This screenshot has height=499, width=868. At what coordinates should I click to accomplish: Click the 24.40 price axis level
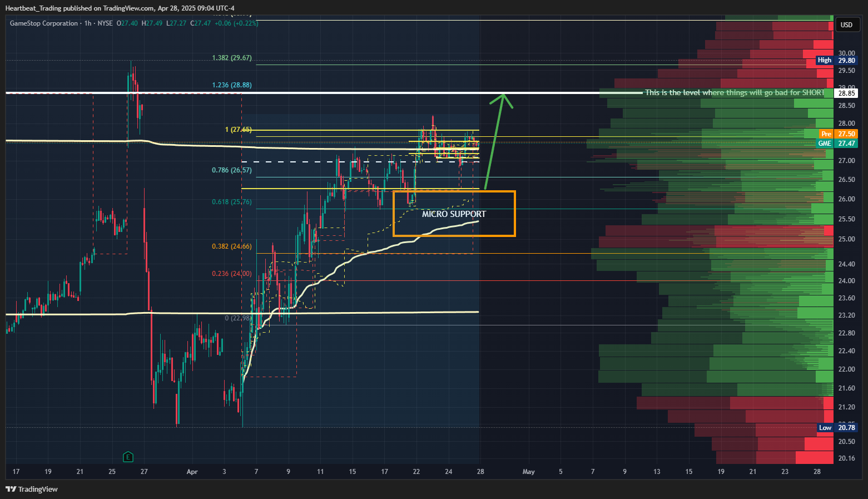[846, 264]
